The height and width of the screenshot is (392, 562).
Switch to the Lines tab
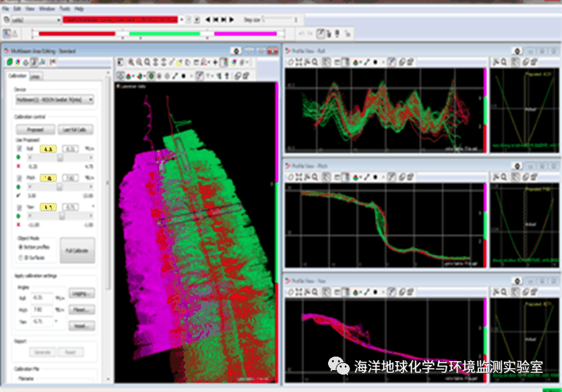click(x=34, y=77)
